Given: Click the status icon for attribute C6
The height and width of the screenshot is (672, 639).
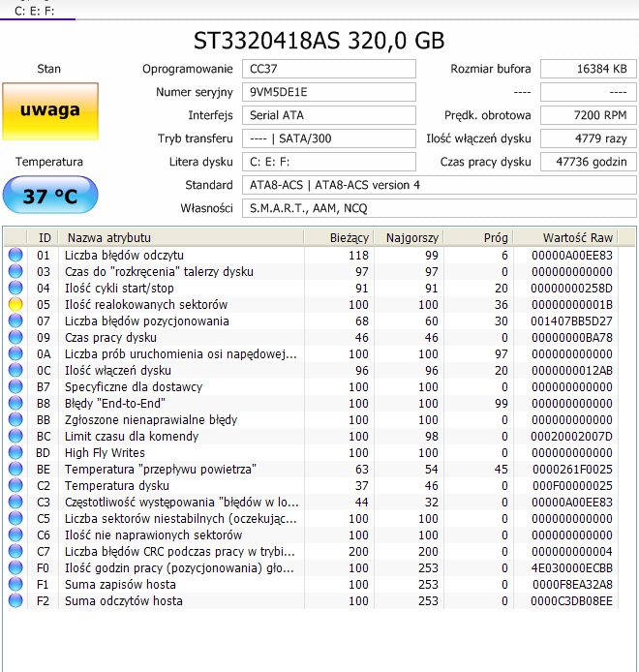Looking at the screenshot, I should point(15,535).
